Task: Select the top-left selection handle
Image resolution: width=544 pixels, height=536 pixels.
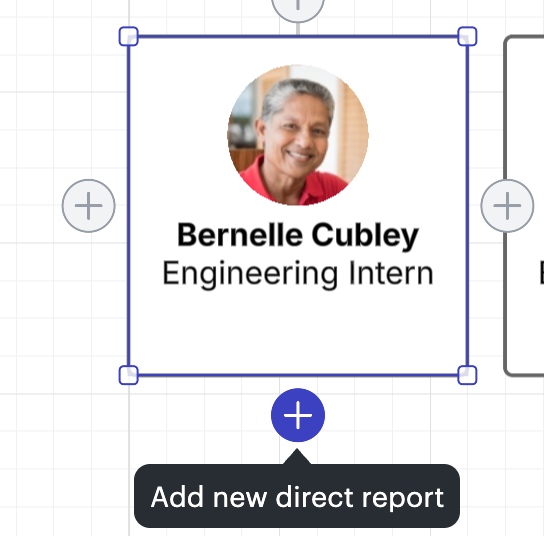Action: (128, 36)
